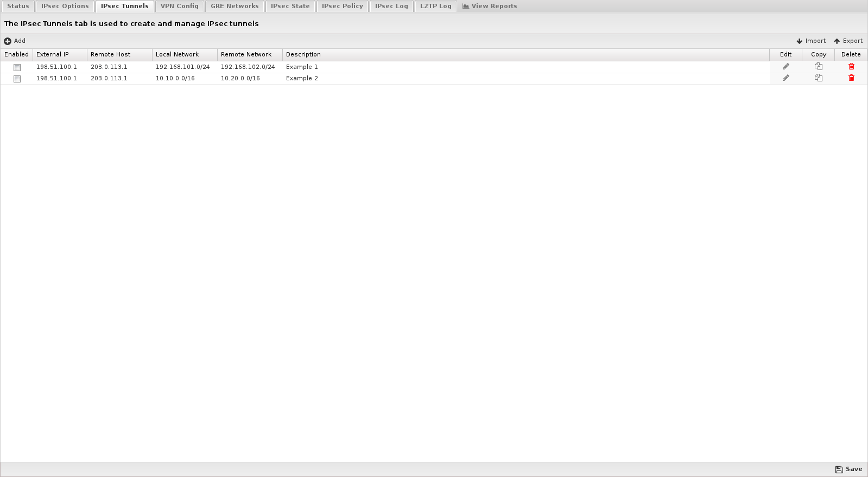Viewport: 868px width, 477px height.
Task: View the L2TP Log tab
Action: pos(435,7)
